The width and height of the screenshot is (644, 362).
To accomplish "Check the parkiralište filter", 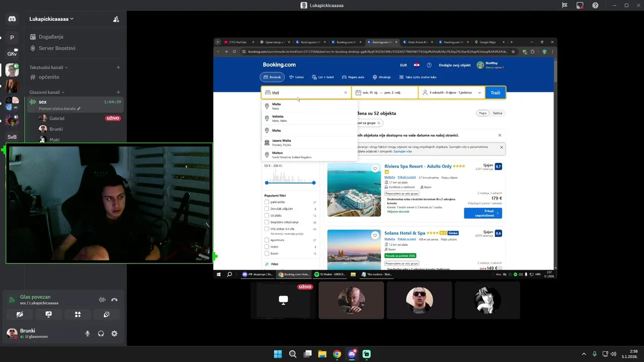I will tap(267, 202).
